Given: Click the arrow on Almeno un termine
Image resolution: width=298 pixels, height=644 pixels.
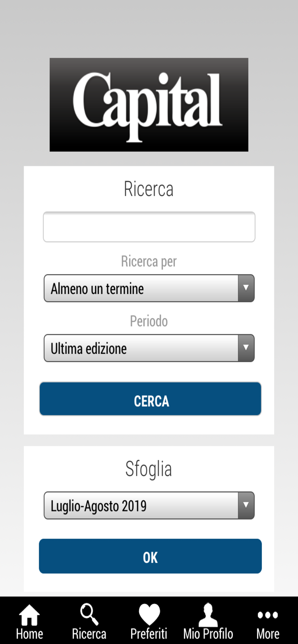Looking at the screenshot, I should [246, 288].
